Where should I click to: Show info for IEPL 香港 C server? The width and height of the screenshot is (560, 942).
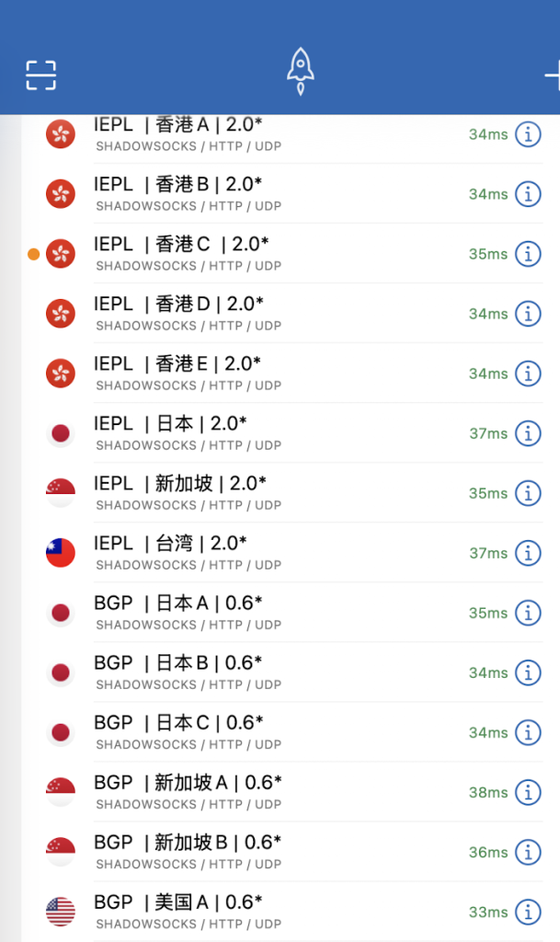pyautogui.click(x=528, y=254)
